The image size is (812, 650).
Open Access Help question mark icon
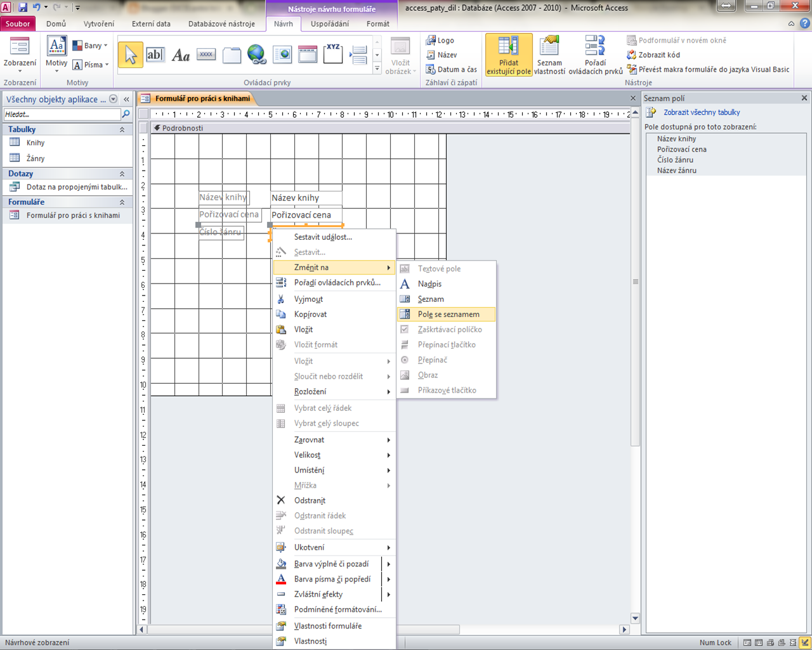pyautogui.click(x=804, y=23)
